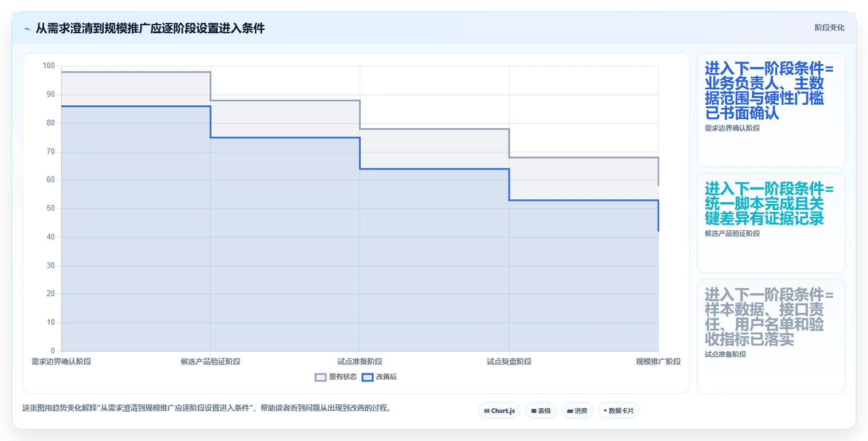Toggle the 原有状态 legend swatch
The height and width of the screenshot is (441, 868).
click(321, 377)
